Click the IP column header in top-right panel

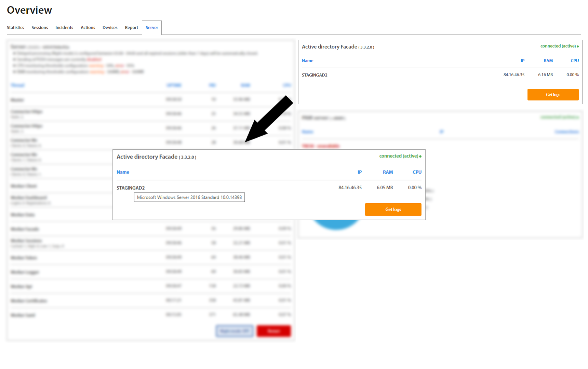coord(522,61)
